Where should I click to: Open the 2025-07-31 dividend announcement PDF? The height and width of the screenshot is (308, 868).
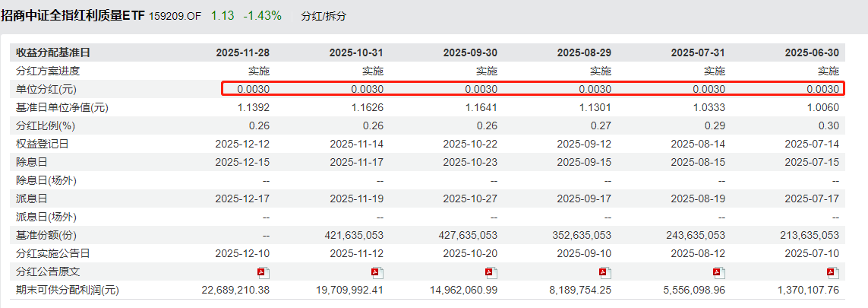[719, 272]
